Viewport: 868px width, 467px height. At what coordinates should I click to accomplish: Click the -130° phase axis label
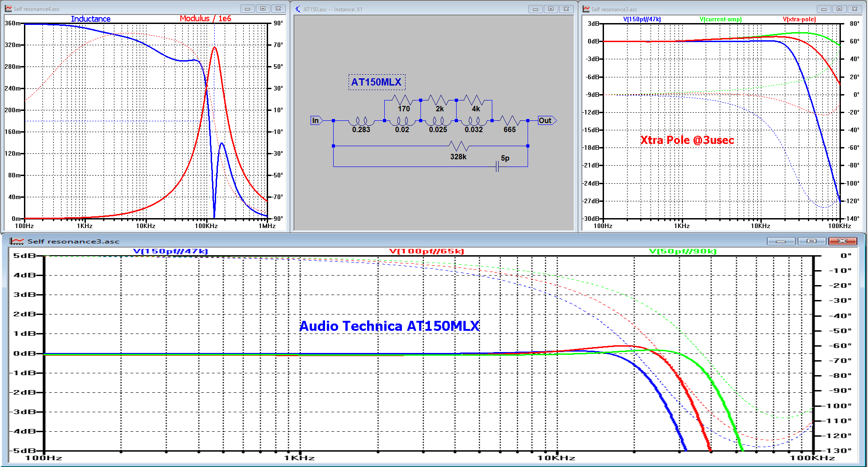tap(838, 451)
